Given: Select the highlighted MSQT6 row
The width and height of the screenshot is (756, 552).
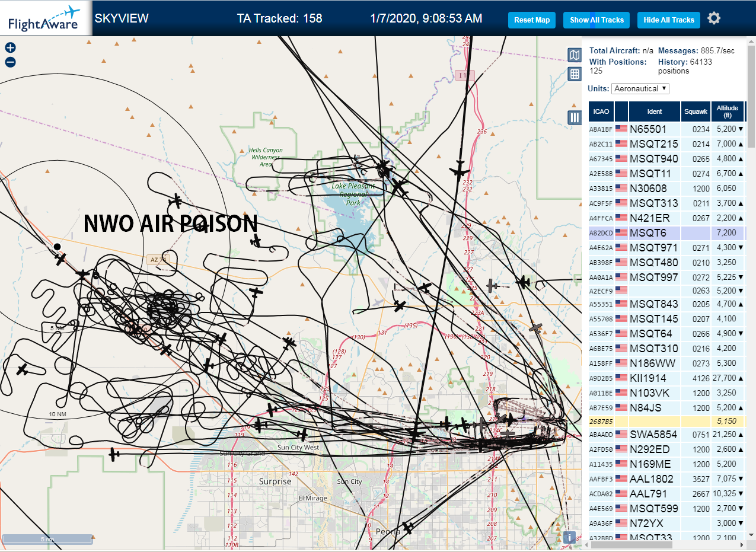Looking at the screenshot, I should coord(666,232).
